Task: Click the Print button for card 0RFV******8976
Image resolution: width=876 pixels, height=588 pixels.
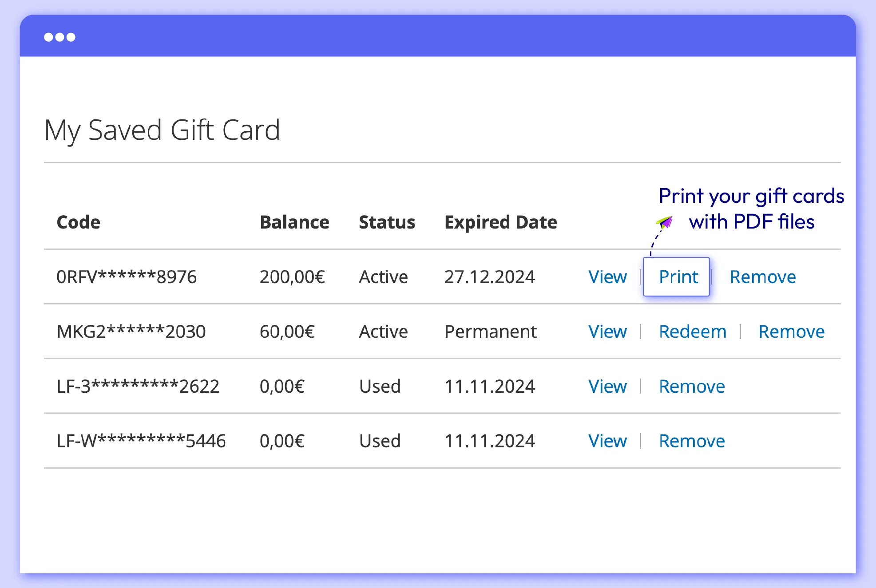Action: (677, 276)
